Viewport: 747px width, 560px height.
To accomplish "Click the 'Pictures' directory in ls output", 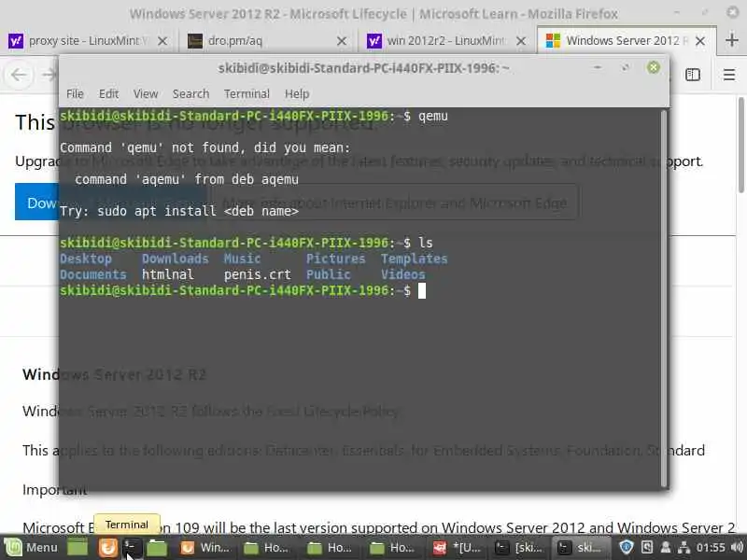I will 335,259.
